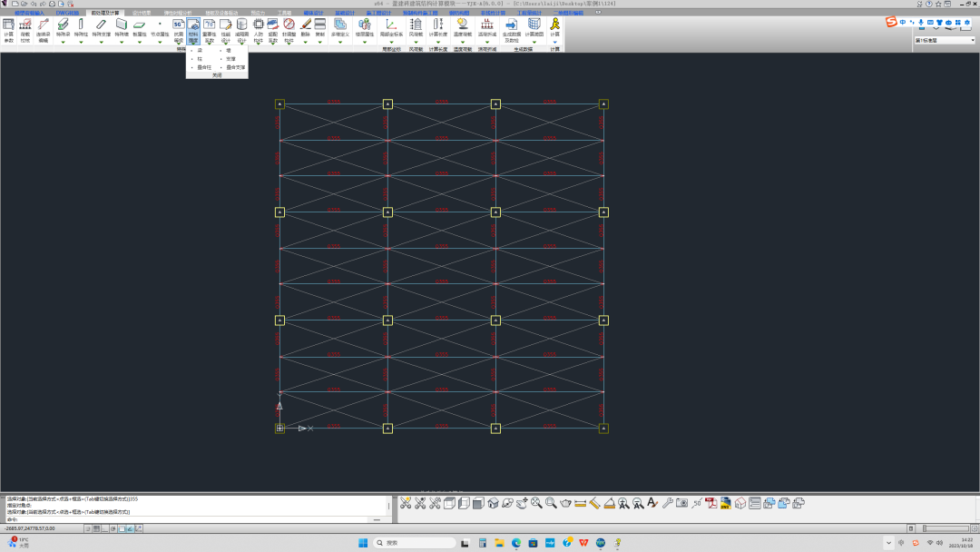
Task: Select the 特殊柱 special column tool
Action: click(x=81, y=28)
